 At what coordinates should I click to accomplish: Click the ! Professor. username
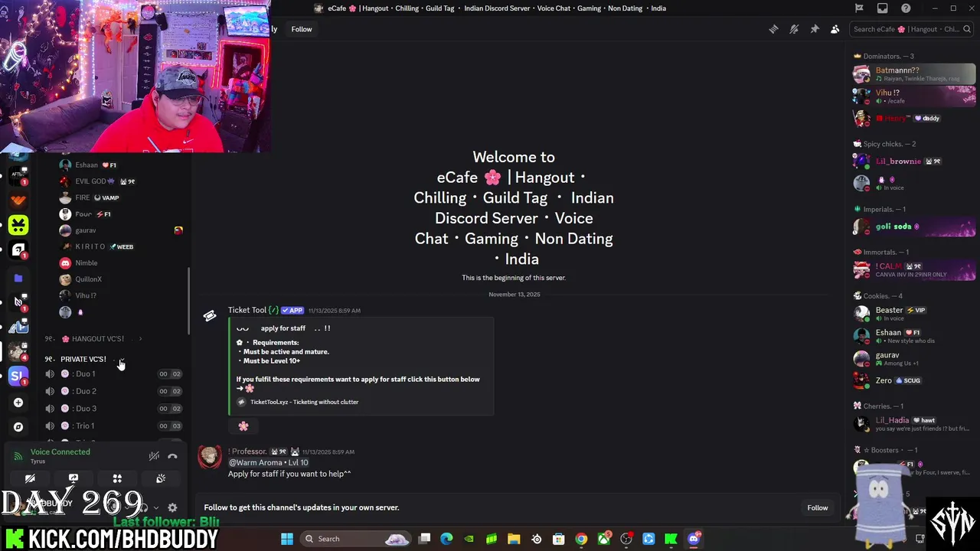pyautogui.click(x=247, y=452)
